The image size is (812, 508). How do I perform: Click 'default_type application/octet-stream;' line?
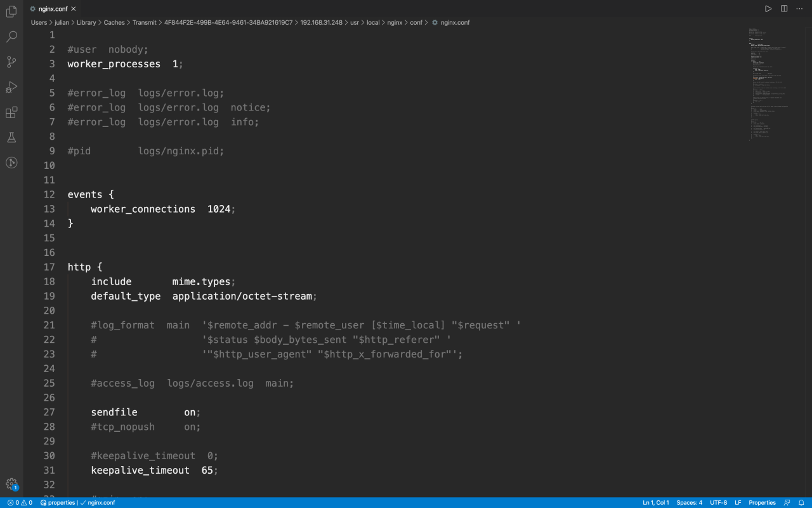(x=204, y=296)
